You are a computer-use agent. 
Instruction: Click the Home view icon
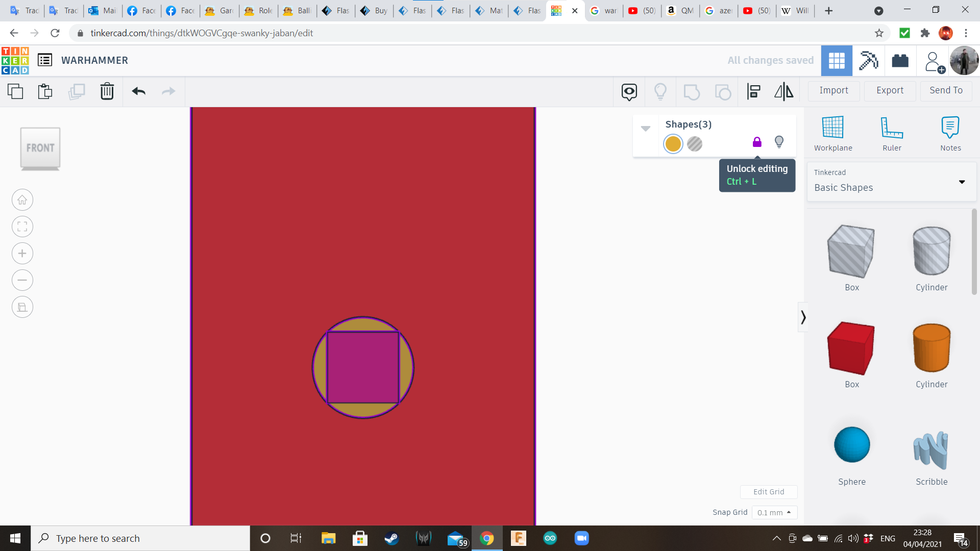click(22, 200)
